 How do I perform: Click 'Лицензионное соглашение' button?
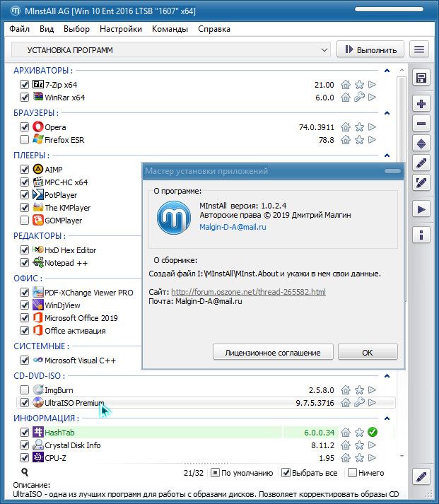pyautogui.click(x=273, y=352)
